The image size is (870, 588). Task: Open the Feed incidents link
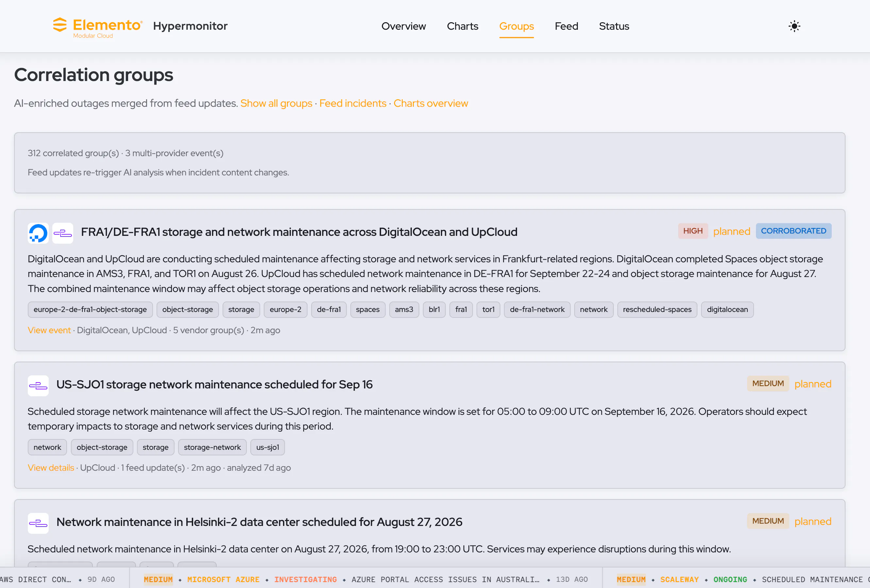(x=353, y=103)
